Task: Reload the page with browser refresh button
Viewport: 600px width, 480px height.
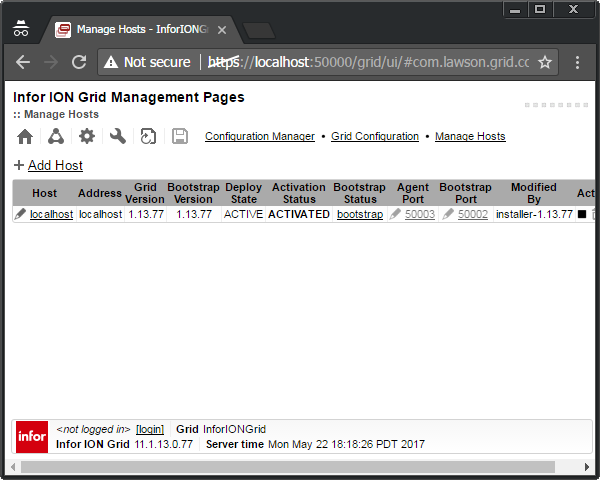Action: (x=78, y=62)
